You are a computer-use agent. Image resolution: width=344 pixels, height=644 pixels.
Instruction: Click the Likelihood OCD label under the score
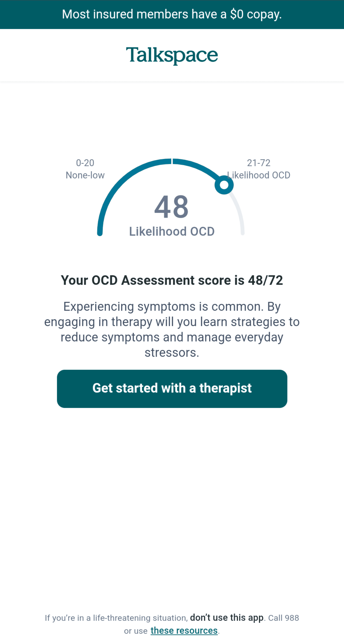(172, 232)
